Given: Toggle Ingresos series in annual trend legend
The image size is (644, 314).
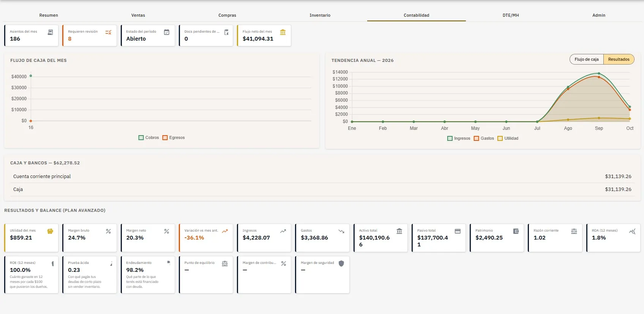Looking at the screenshot, I should (459, 138).
